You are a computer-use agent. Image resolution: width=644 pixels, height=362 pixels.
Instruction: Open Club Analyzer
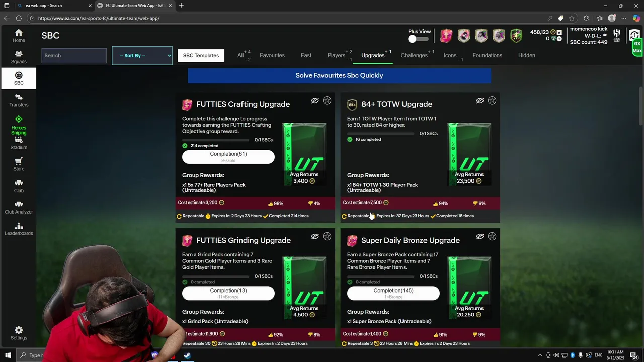[x=19, y=208]
